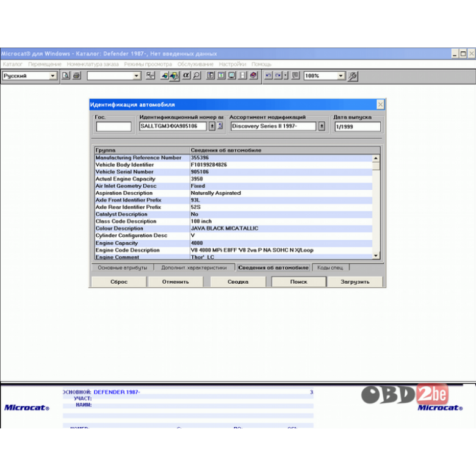Click the Группа column header
The height and width of the screenshot is (476, 476).
tap(142, 150)
